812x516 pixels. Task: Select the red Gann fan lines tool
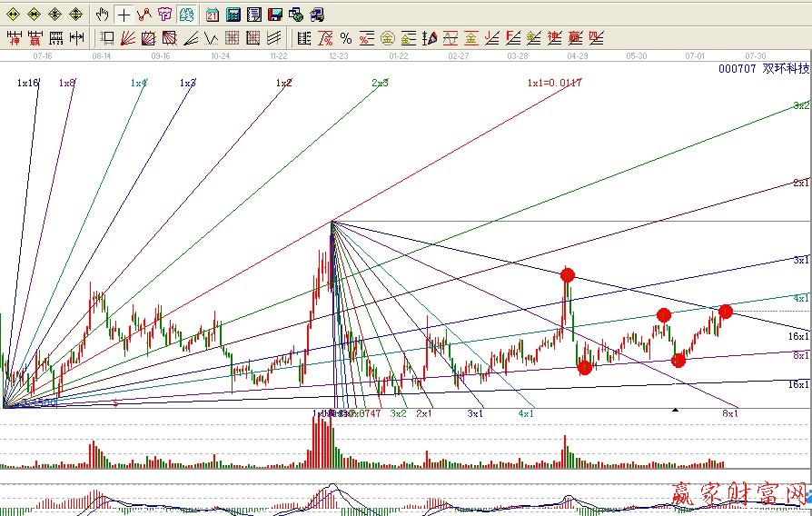(127, 38)
